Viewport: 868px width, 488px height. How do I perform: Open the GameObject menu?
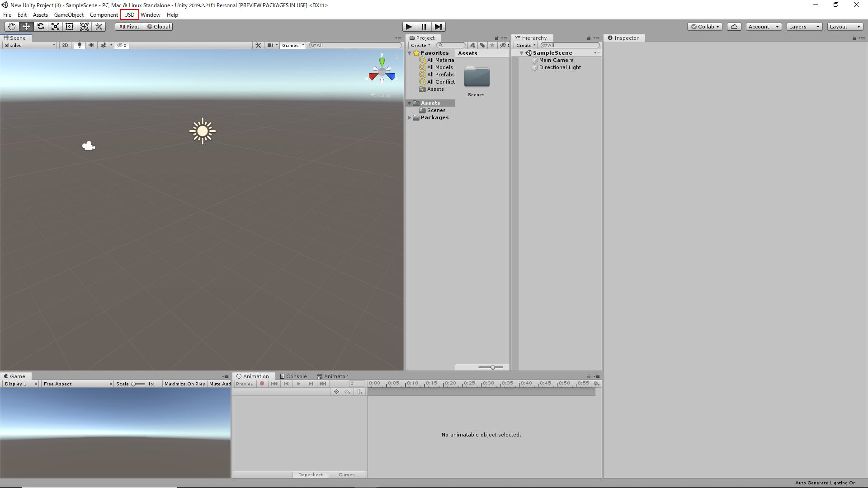[69, 14]
